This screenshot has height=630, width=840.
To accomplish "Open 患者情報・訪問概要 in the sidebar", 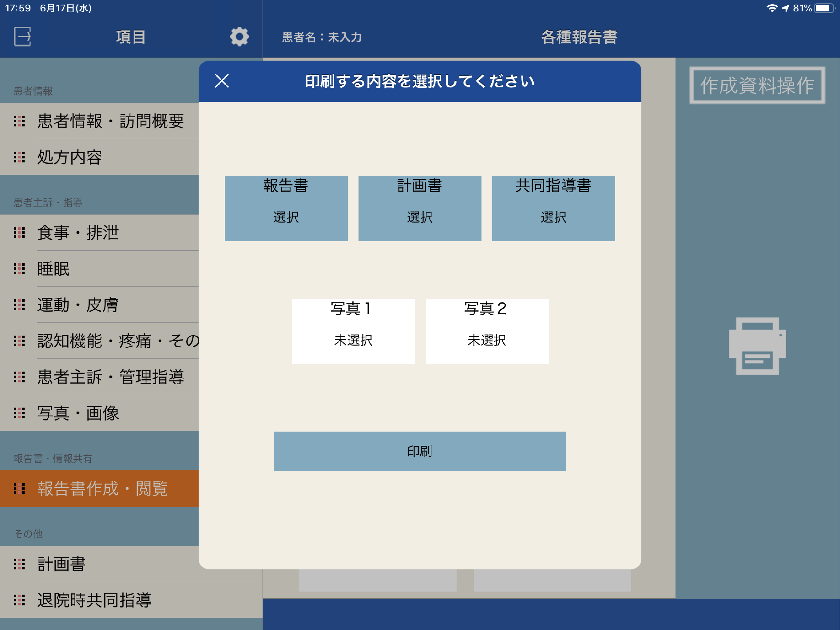I will tap(99, 121).
